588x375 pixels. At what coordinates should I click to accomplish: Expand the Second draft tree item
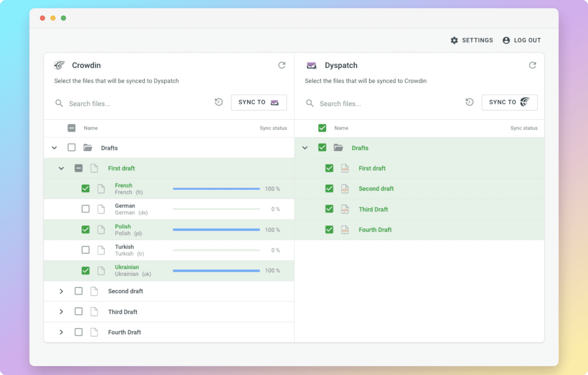tap(61, 291)
